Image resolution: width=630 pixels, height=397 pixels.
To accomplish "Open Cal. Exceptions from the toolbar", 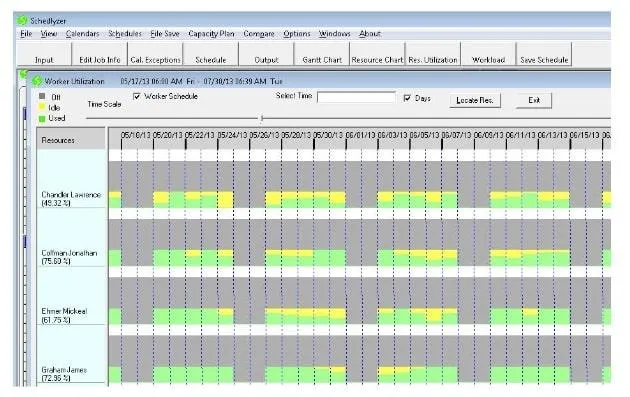I will pyautogui.click(x=155, y=54).
